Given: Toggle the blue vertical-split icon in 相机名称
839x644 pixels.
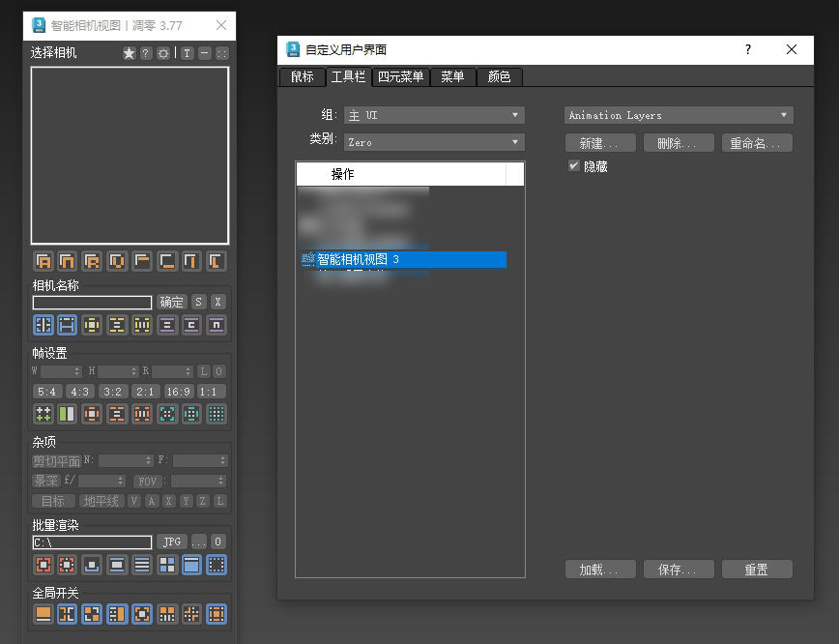Looking at the screenshot, I should pyautogui.click(x=43, y=325).
